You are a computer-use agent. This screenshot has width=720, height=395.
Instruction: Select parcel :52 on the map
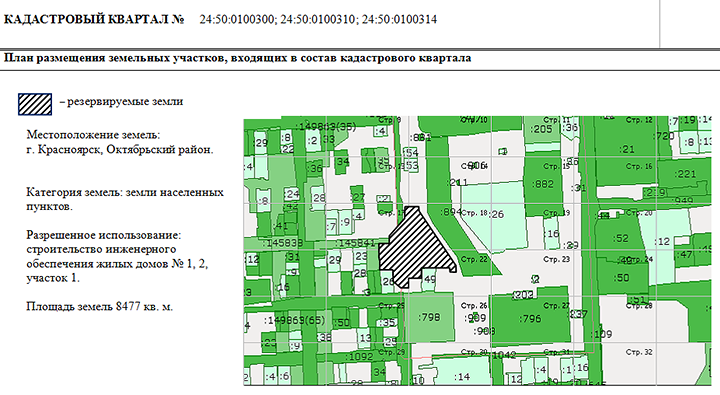[620, 238]
